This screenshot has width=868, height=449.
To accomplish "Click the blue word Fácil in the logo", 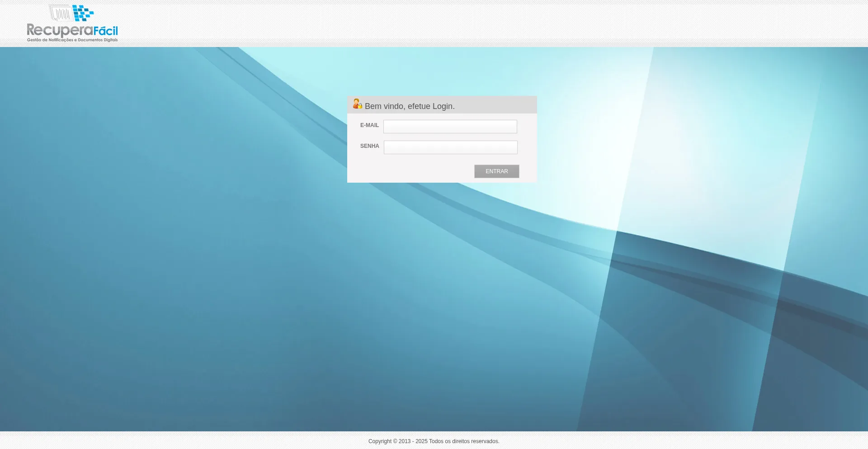I will coord(106,31).
